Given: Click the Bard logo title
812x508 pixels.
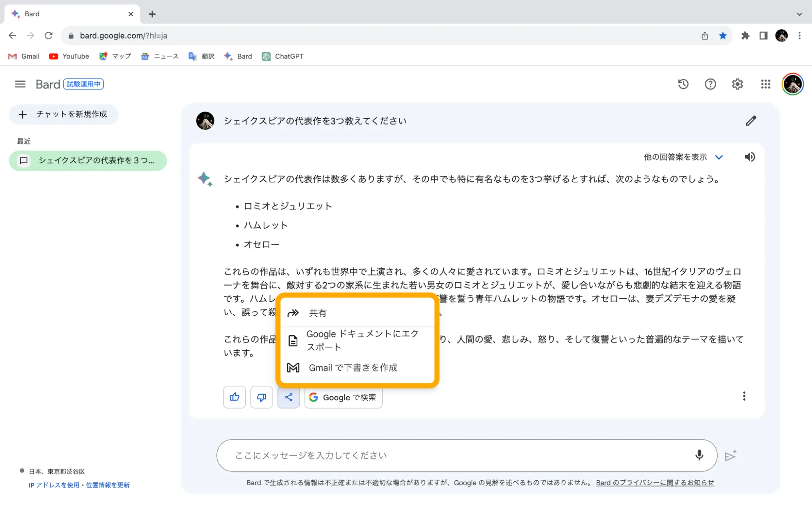Looking at the screenshot, I should [48, 84].
